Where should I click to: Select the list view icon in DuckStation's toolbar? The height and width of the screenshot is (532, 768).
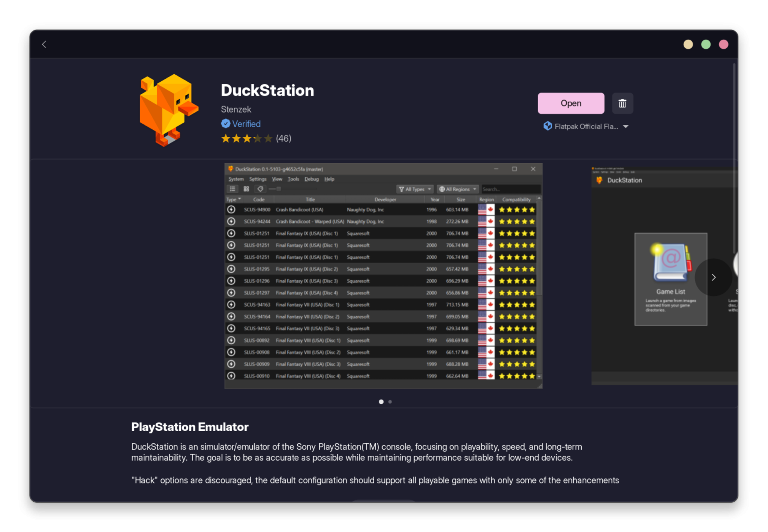pos(233,189)
